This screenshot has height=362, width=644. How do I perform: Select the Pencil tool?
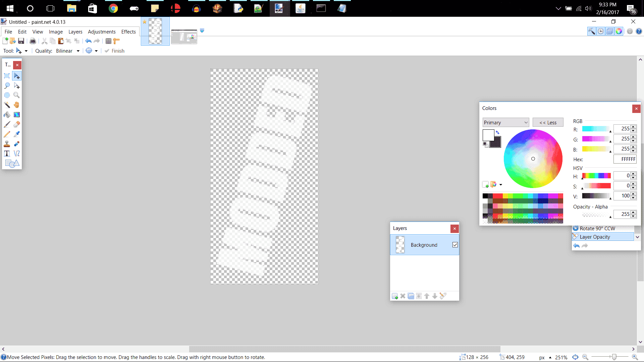(x=7, y=134)
